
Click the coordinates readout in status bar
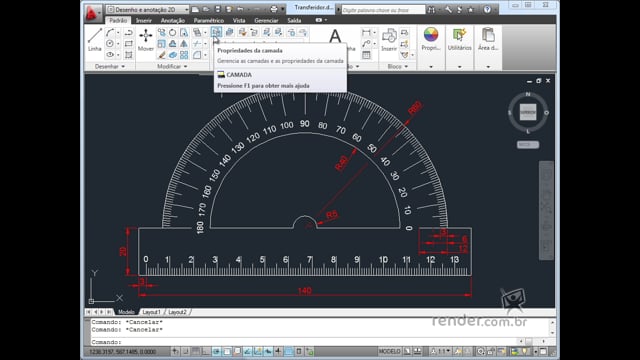[x=123, y=351]
